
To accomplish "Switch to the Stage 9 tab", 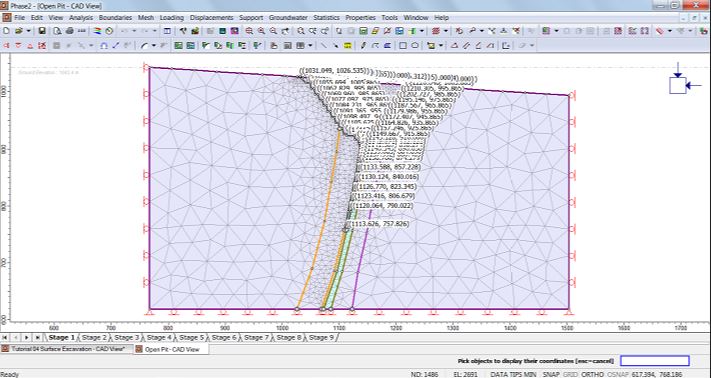I will pyautogui.click(x=321, y=337).
